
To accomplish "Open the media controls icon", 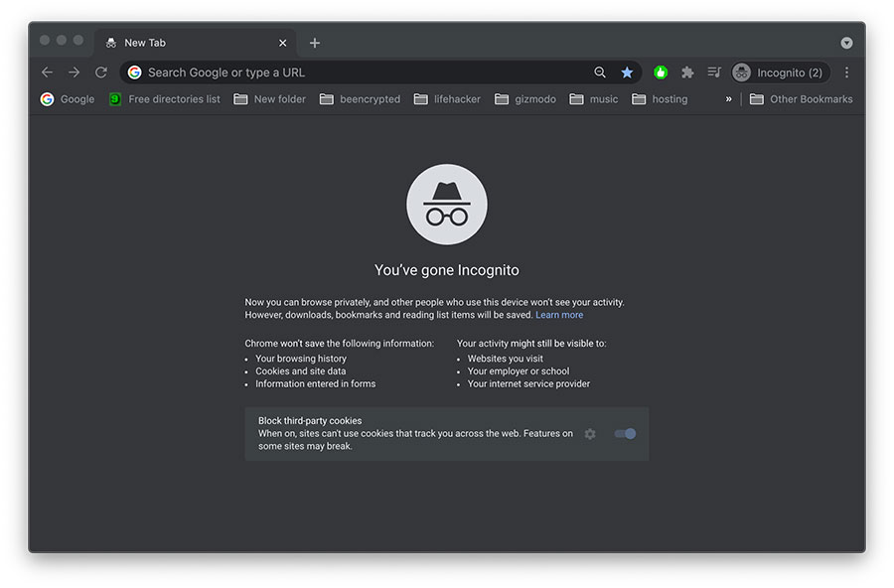I will (713, 72).
